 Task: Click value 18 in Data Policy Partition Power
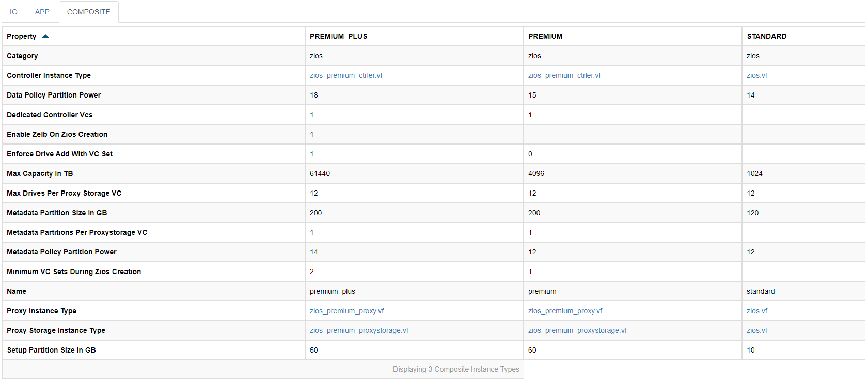pos(314,95)
